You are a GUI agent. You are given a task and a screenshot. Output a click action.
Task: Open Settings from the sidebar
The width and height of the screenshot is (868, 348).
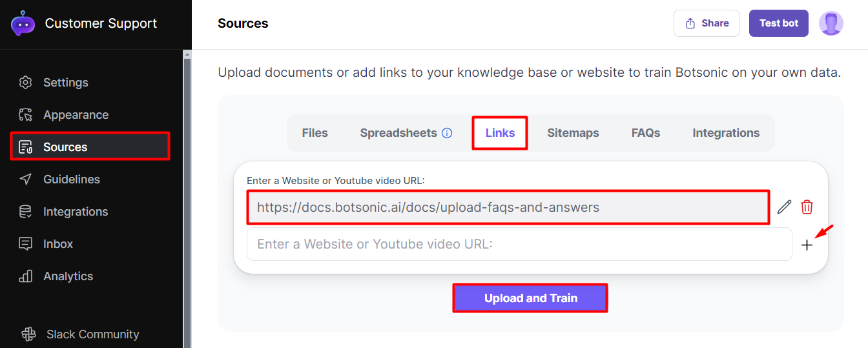[65, 83]
